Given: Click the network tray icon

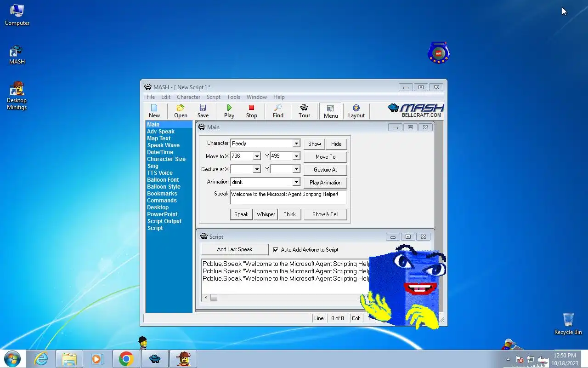Looking at the screenshot, I should pyautogui.click(x=531, y=359).
